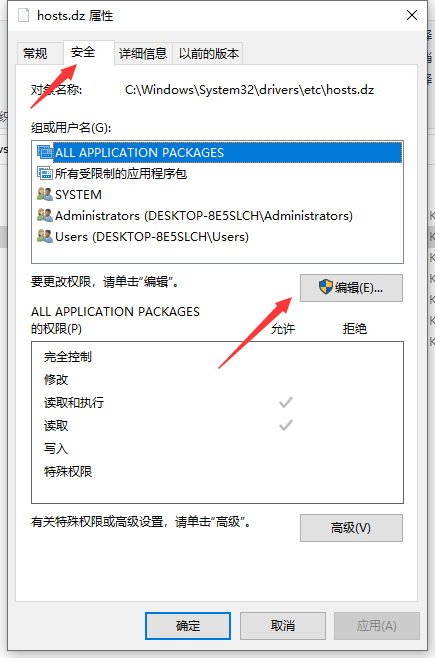Close the hosts.dz properties dialog
435x658 pixels.
(x=412, y=16)
